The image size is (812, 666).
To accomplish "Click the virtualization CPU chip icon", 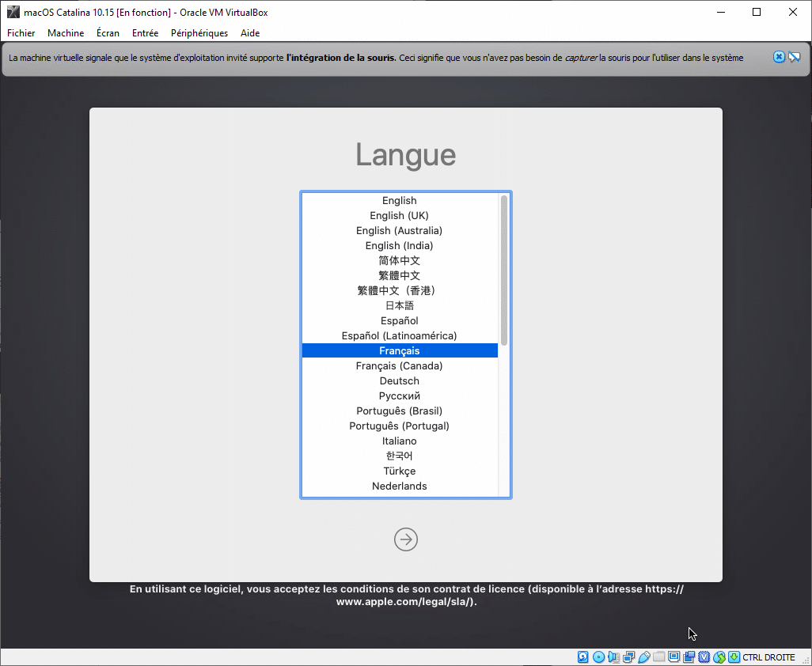I will point(704,657).
